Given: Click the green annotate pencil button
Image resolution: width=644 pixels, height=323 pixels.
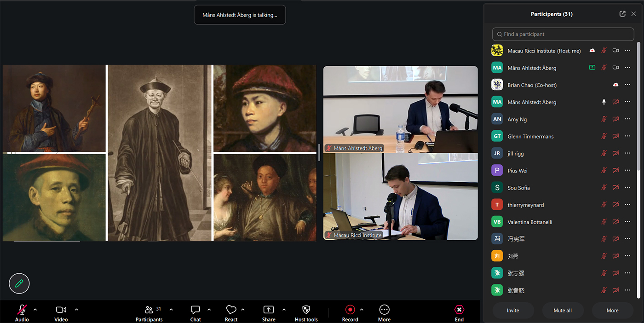Looking at the screenshot, I should pos(19,283).
